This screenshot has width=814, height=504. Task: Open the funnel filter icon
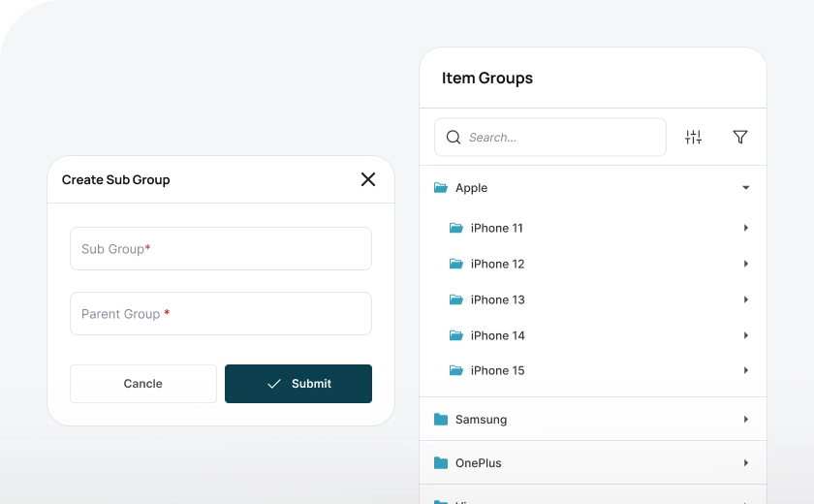tap(739, 137)
